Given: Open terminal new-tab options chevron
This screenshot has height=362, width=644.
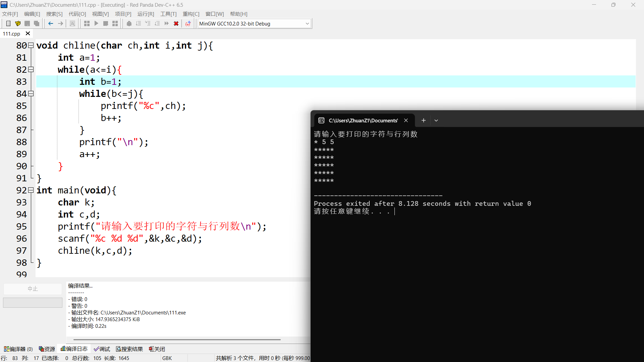Looking at the screenshot, I should click(436, 120).
